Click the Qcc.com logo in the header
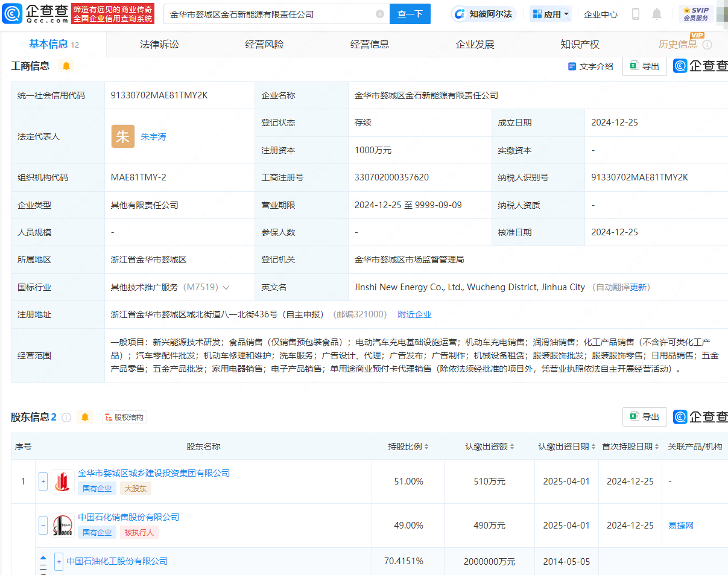 click(x=36, y=13)
